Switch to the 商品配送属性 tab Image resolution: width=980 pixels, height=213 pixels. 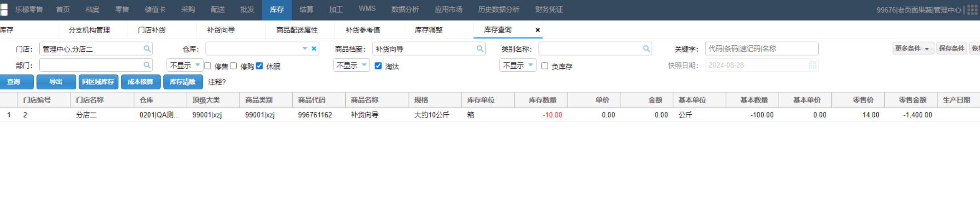pyautogui.click(x=297, y=30)
